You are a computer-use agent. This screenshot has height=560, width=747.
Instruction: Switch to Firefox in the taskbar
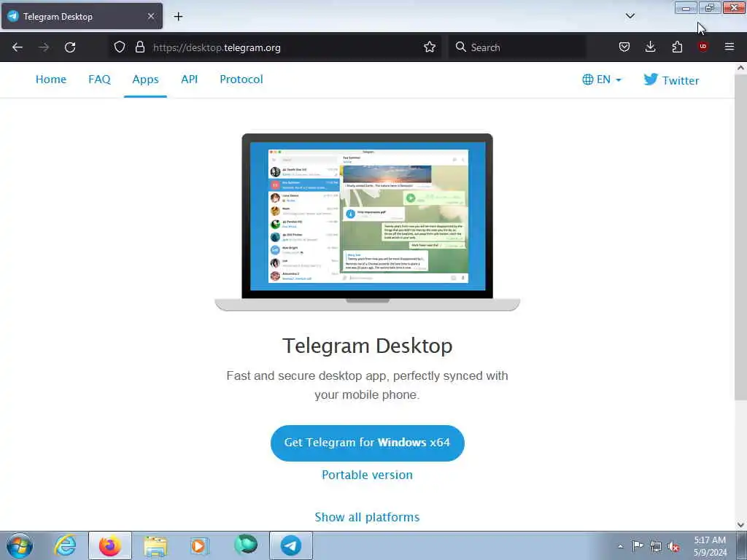click(x=110, y=545)
